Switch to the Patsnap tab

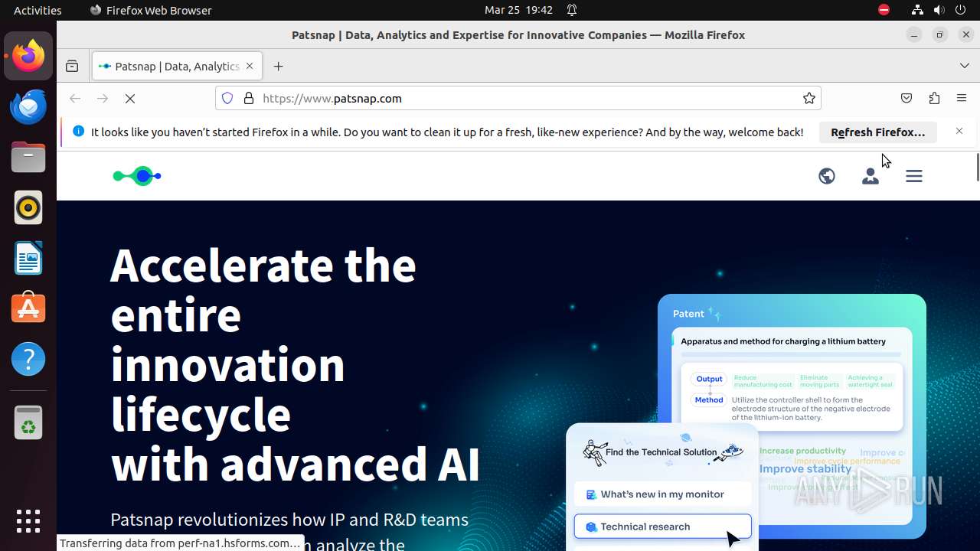click(178, 67)
